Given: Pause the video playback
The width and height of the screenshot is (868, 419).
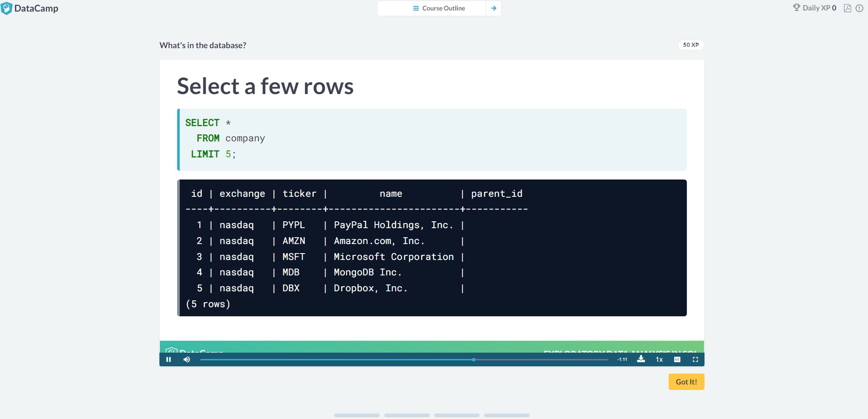Looking at the screenshot, I should [x=169, y=359].
